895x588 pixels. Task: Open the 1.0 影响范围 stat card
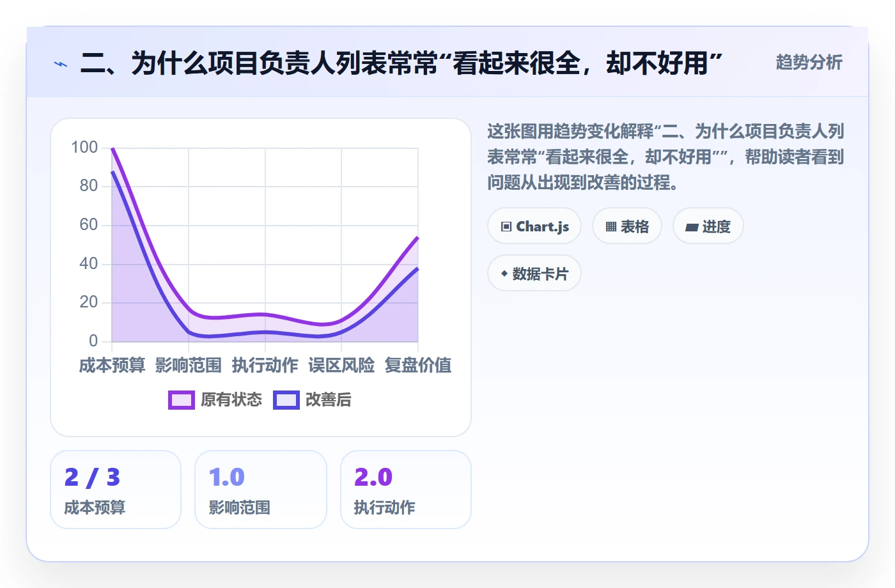click(x=261, y=490)
